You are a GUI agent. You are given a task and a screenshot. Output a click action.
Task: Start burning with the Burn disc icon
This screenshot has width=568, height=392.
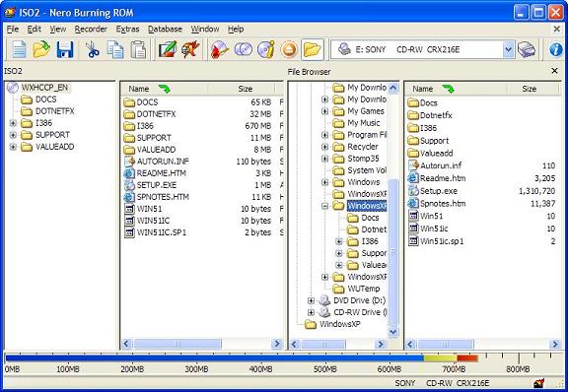tap(220, 49)
